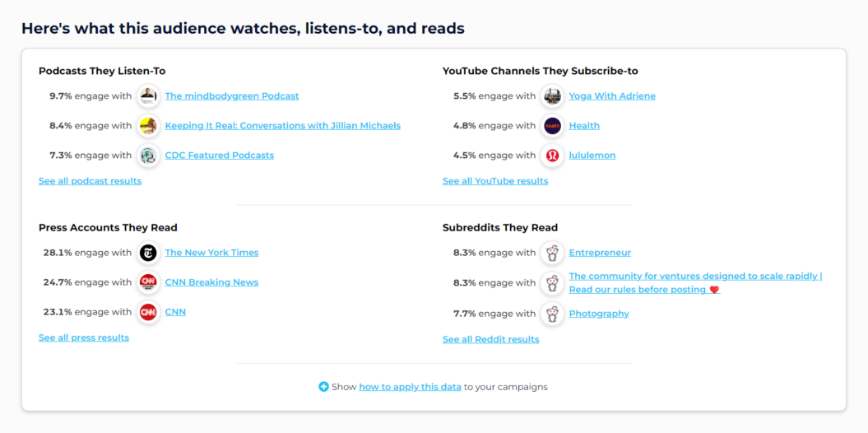Open the community for ventures subreddit link
Screen dimensions: 868x433
(696, 283)
